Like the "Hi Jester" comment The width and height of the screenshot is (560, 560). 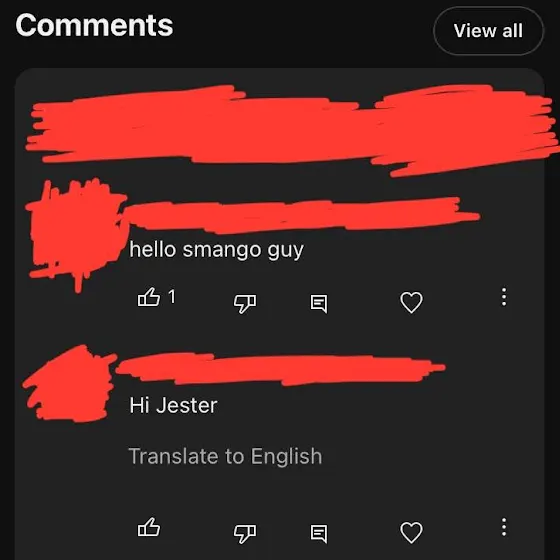click(x=149, y=527)
